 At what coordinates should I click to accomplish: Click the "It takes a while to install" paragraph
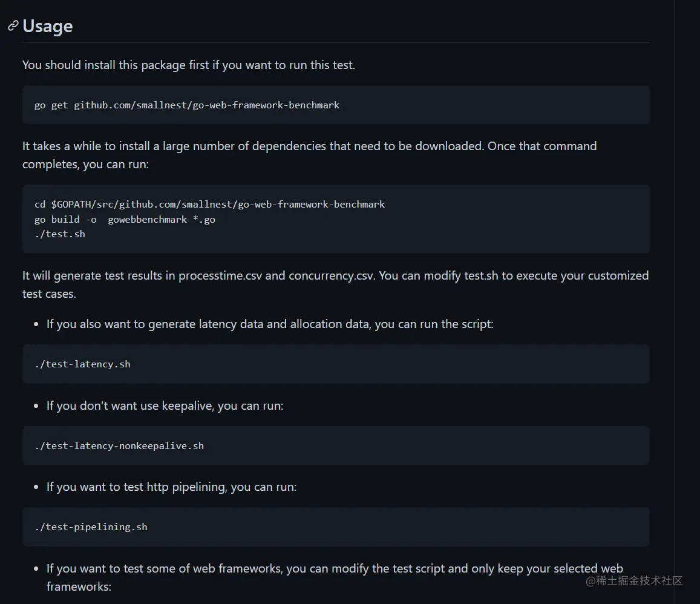tap(254, 146)
